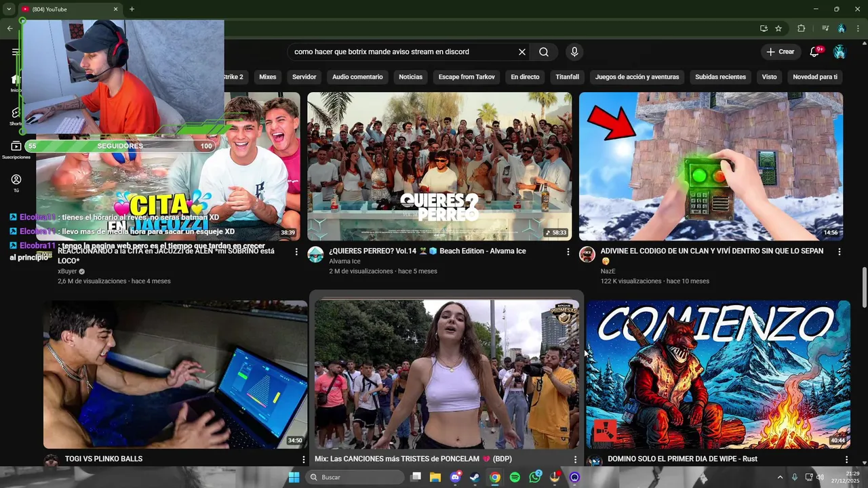Viewport: 868px width, 488px height.
Task: Play the green button Rust code thumbnail
Action: [x=711, y=166]
